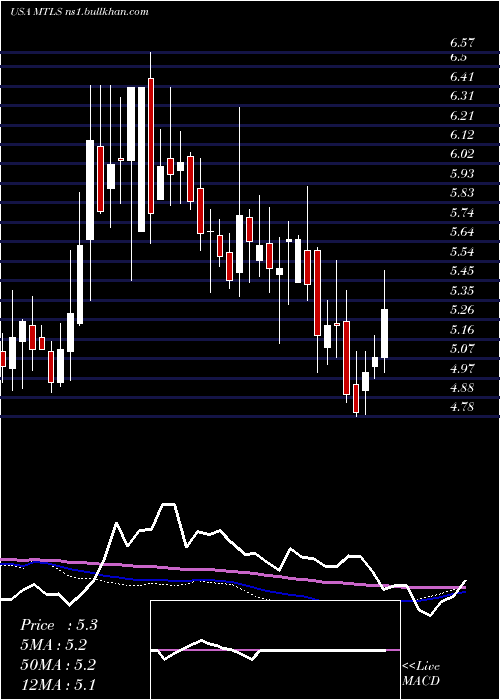The height and width of the screenshot is (700, 500).
Task: Click the <<Live MACD label
Action: tap(421, 674)
